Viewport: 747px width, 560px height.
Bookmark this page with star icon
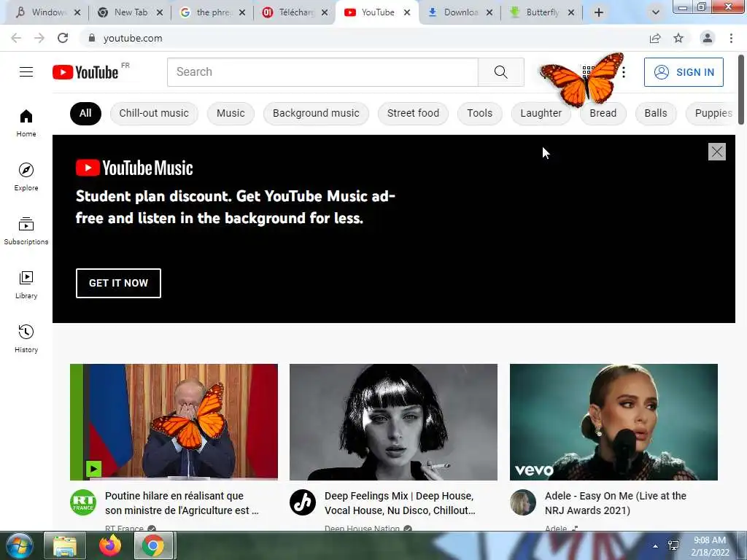click(678, 38)
